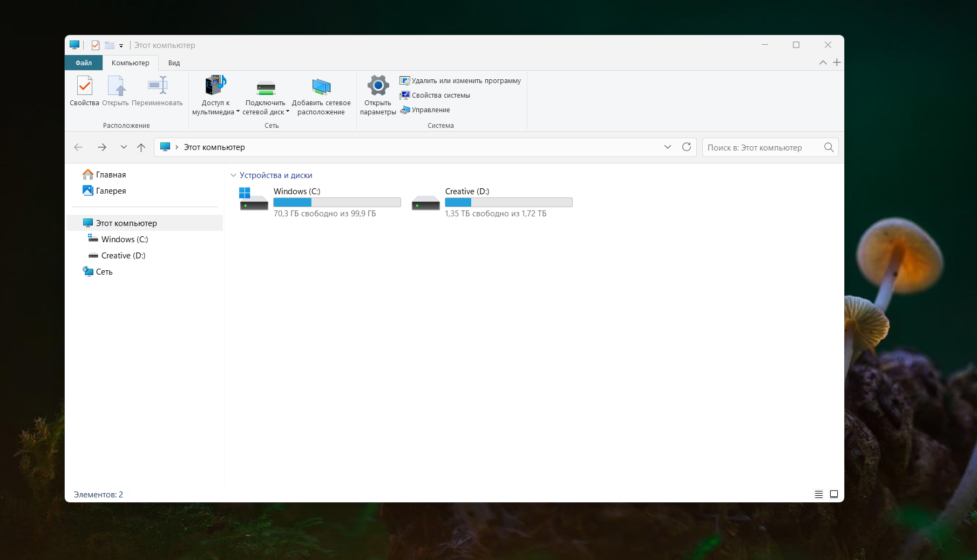This screenshot has width=977, height=560.
Task: Open the View ribbon tab
Action: point(174,63)
